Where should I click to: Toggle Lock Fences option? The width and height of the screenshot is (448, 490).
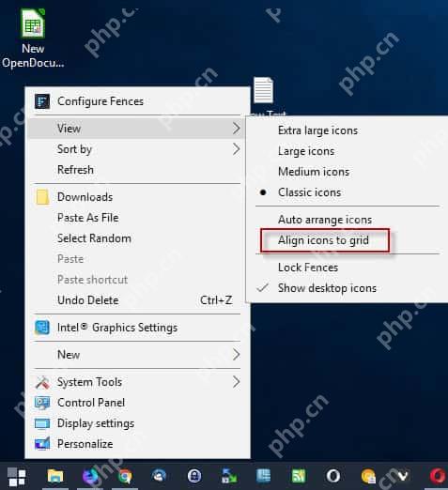(x=348, y=268)
